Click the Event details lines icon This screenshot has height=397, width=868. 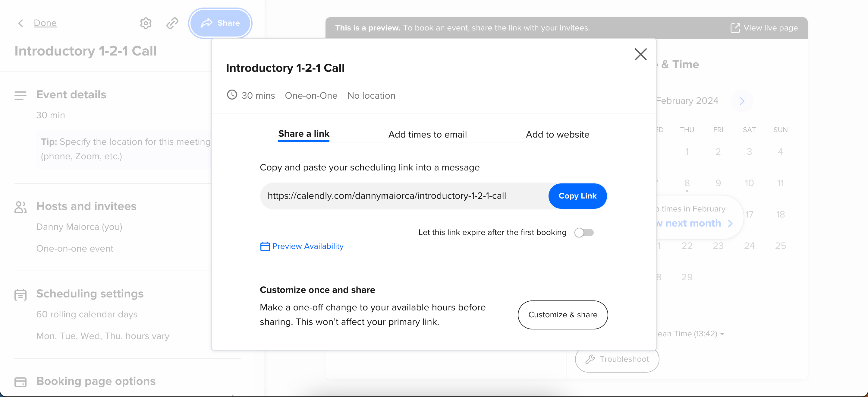(x=20, y=95)
